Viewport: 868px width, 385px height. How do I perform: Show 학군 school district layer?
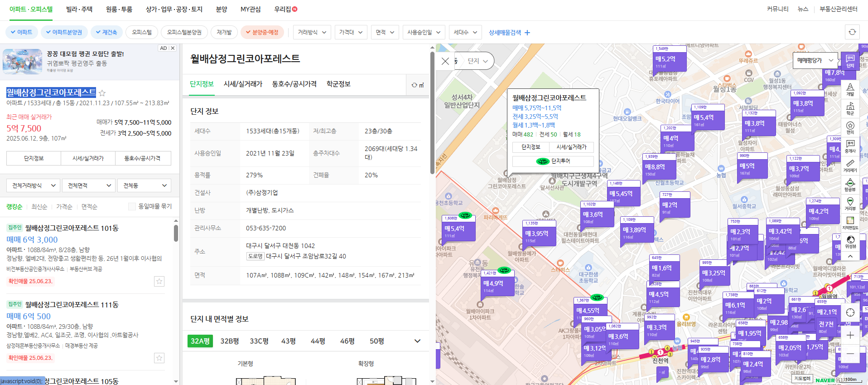click(x=850, y=108)
